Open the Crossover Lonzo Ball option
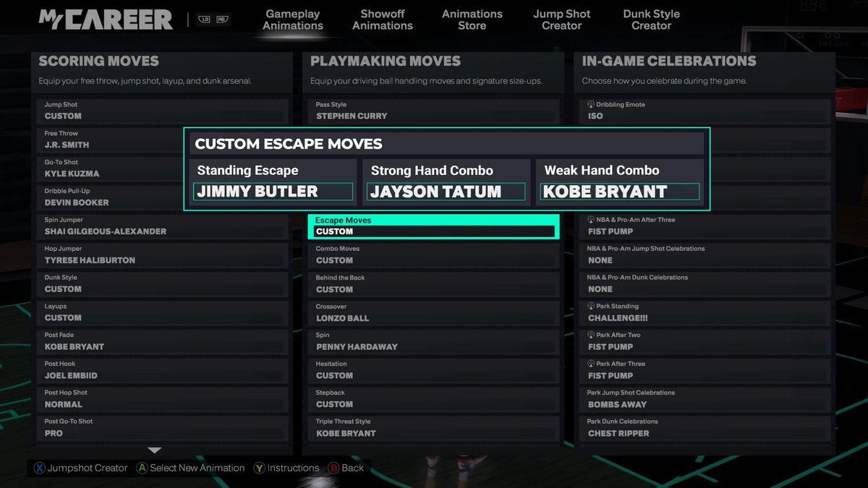 pyautogui.click(x=434, y=312)
